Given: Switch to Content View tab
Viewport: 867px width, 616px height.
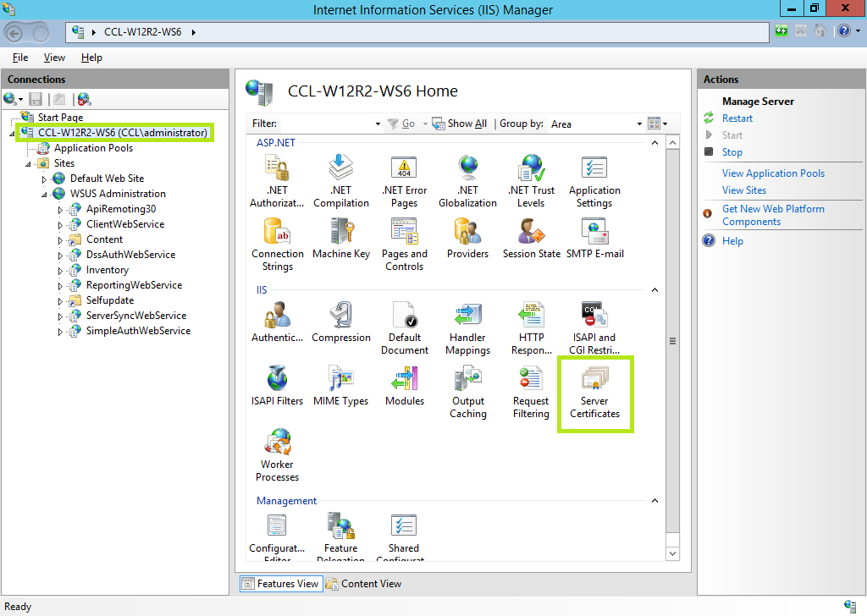Looking at the screenshot, I should tap(364, 583).
